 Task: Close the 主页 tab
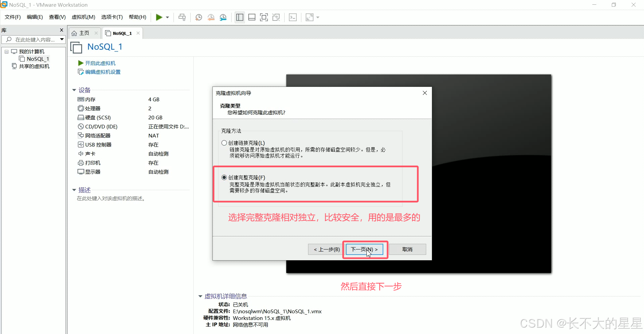click(x=96, y=33)
